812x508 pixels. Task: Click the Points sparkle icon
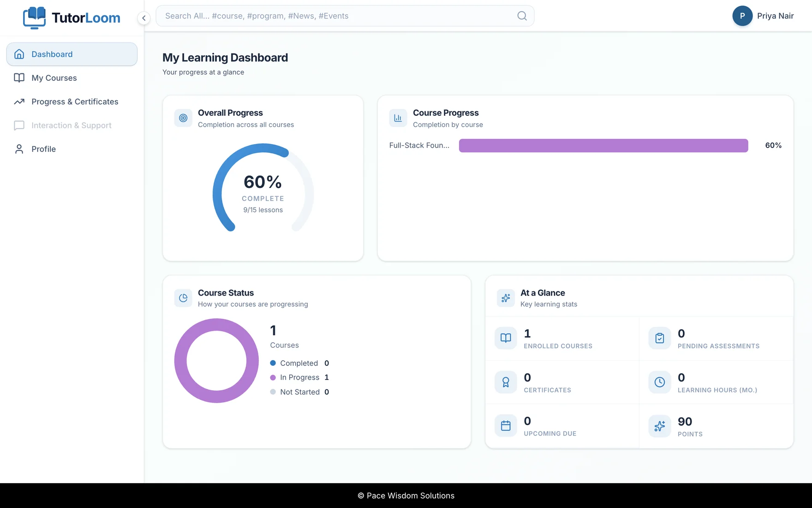(660, 426)
